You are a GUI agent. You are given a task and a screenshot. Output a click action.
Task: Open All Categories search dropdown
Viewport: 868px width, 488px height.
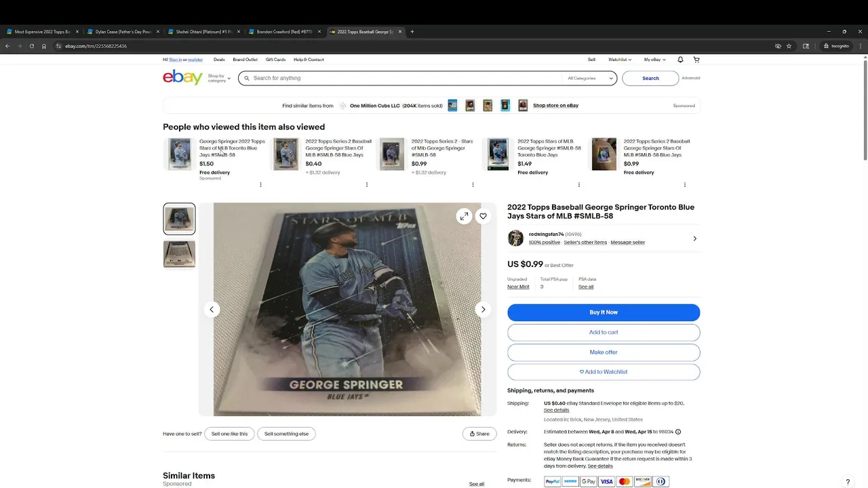[591, 78]
